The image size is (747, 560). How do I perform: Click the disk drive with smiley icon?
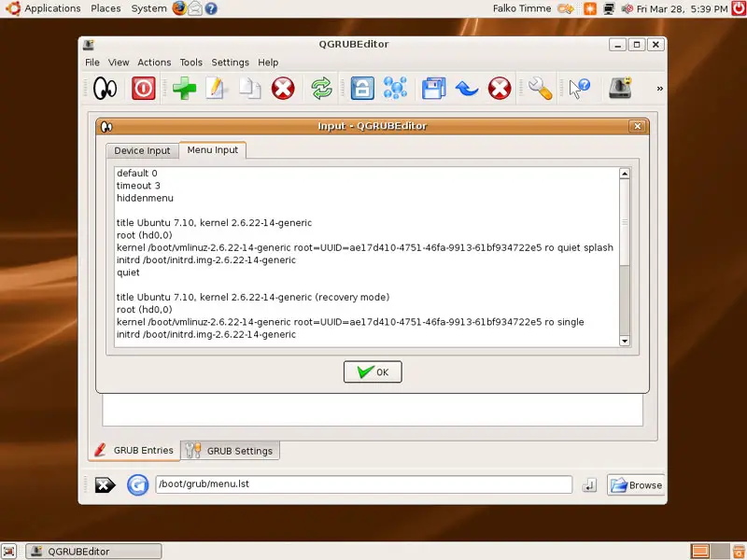pyautogui.click(x=620, y=88)
